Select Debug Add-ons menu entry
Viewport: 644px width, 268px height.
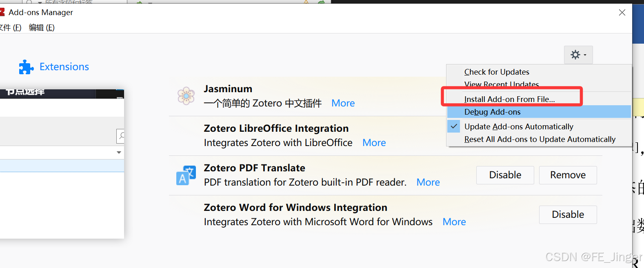[493, 112]
